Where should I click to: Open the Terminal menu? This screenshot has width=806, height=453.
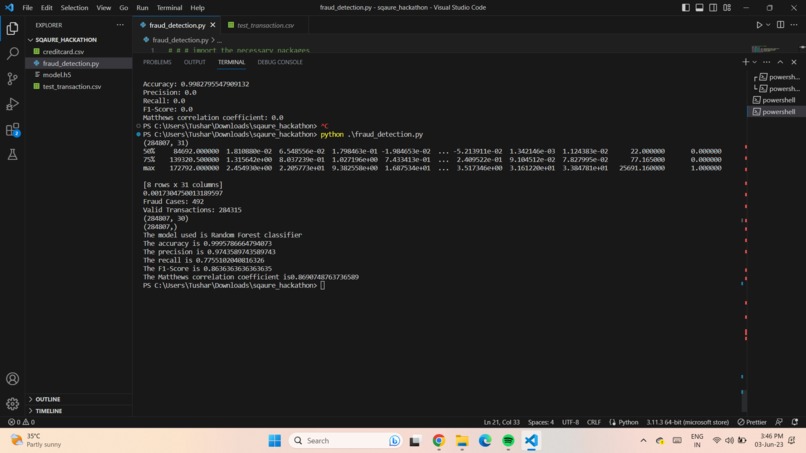[169, 8]
